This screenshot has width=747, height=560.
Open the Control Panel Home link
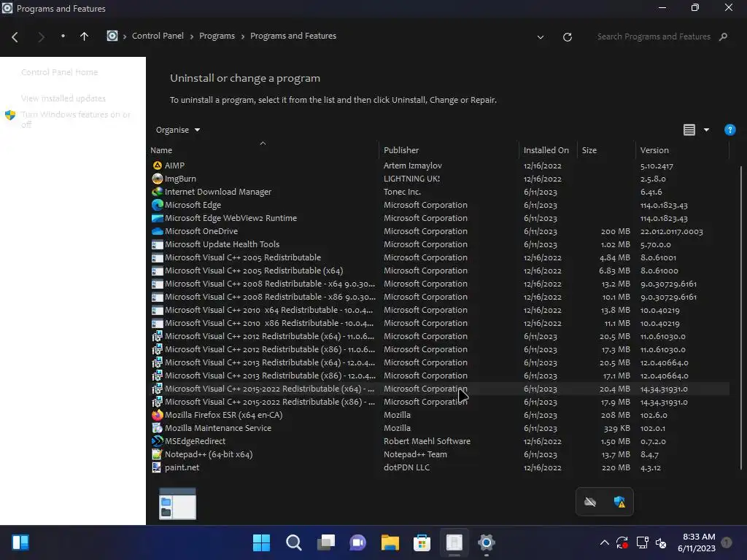(60, 72)
